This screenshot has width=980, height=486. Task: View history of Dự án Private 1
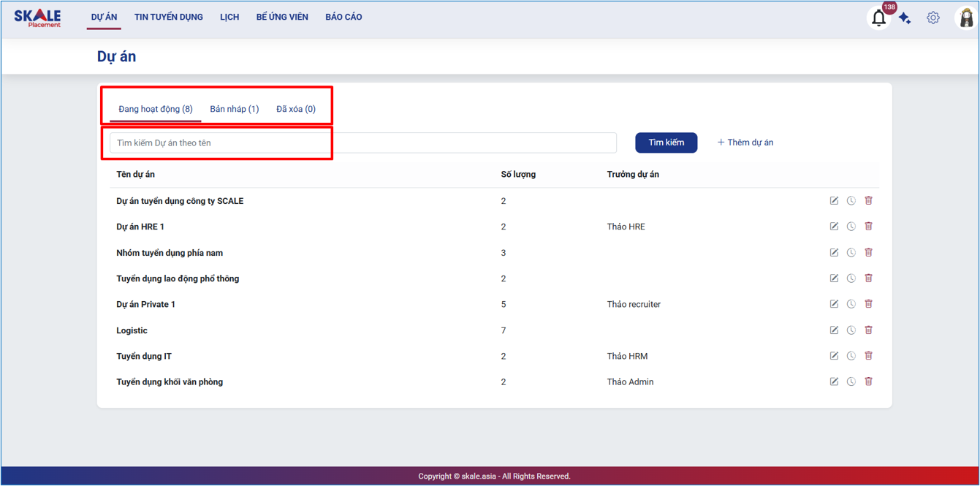click(851, 304)
